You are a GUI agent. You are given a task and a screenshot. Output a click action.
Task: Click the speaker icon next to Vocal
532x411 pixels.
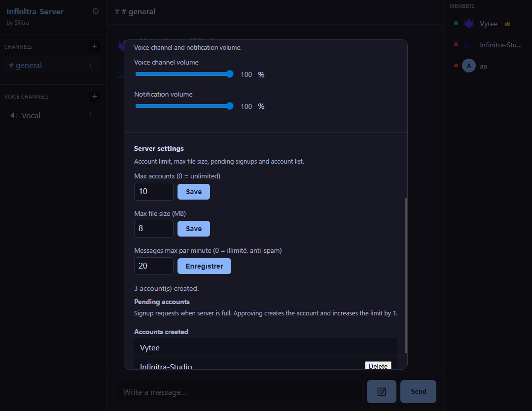coord(13,115)
